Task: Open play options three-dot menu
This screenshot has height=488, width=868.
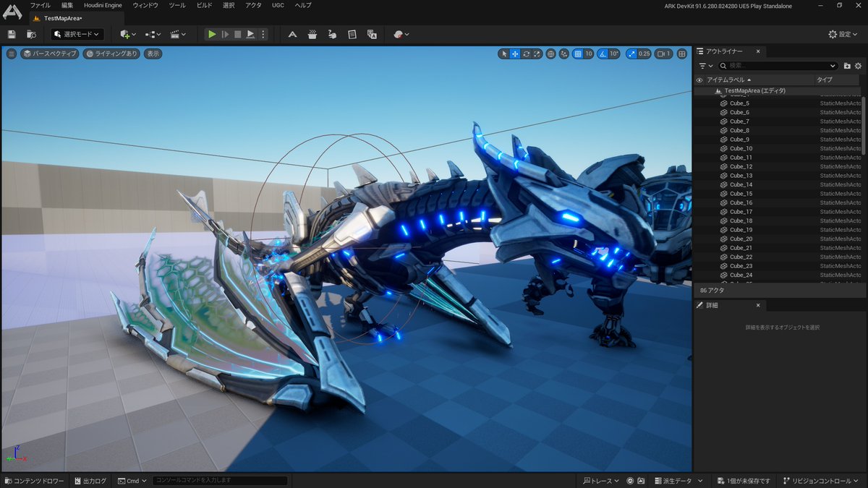Action: [x=263, y=34]
